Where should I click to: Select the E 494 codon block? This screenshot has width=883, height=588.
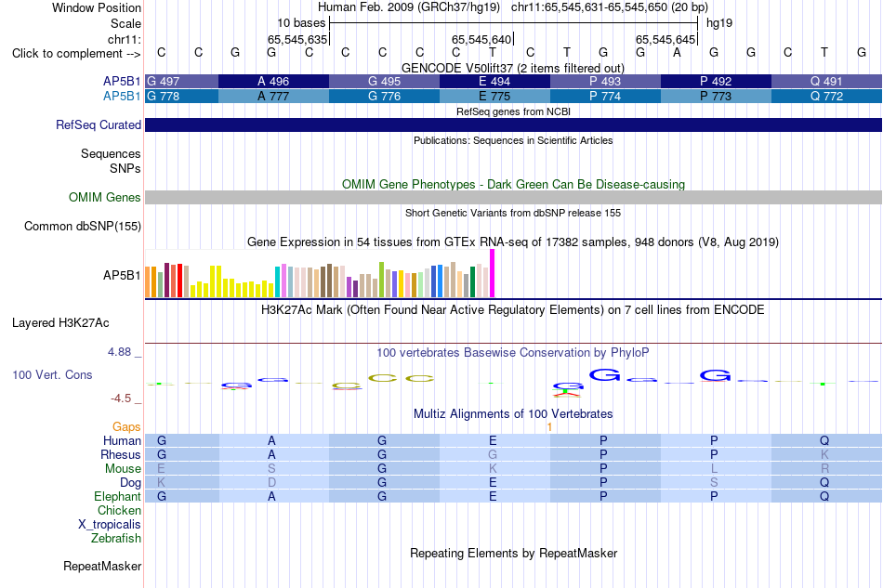(x=495, y=82)
